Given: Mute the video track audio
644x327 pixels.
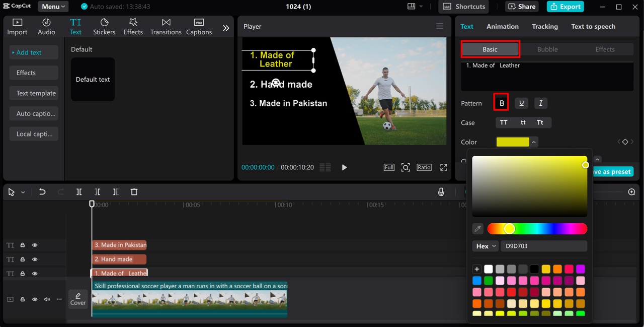Looking at the screenshot, I should tap(47, 299).
